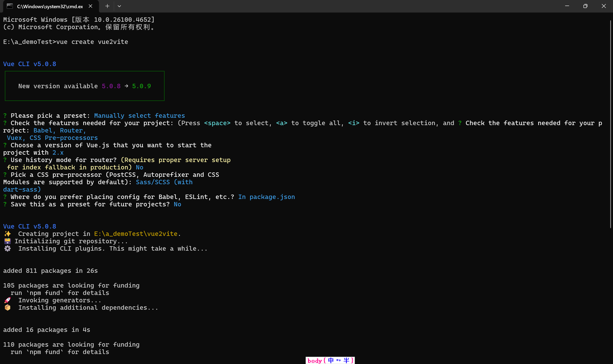
Task: Click the gear icon beside Installing CLI plugins
Action: (x=8, y=248)
